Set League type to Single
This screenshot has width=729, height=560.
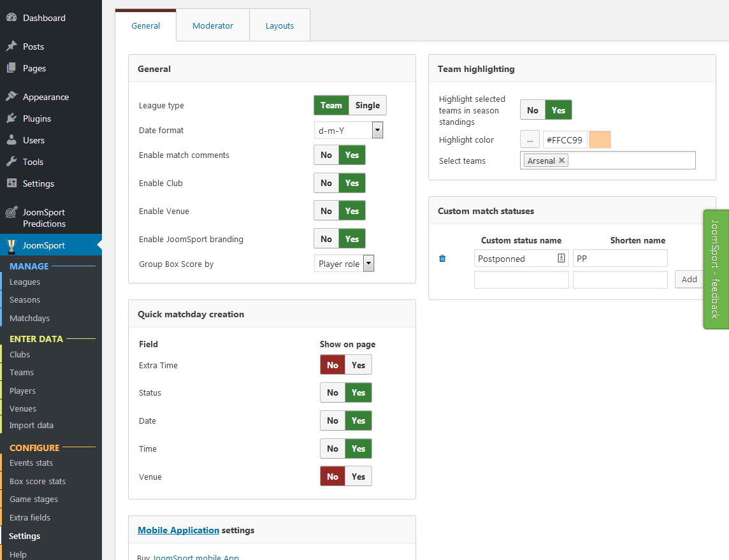(367, 105)
